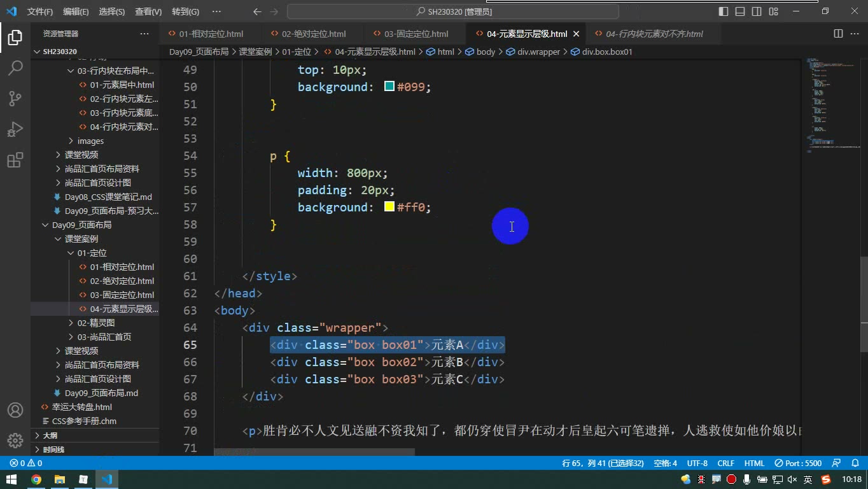868x489 pixels.
Task: Click the Split Editor Right icon
Action: tap(838, 34)
